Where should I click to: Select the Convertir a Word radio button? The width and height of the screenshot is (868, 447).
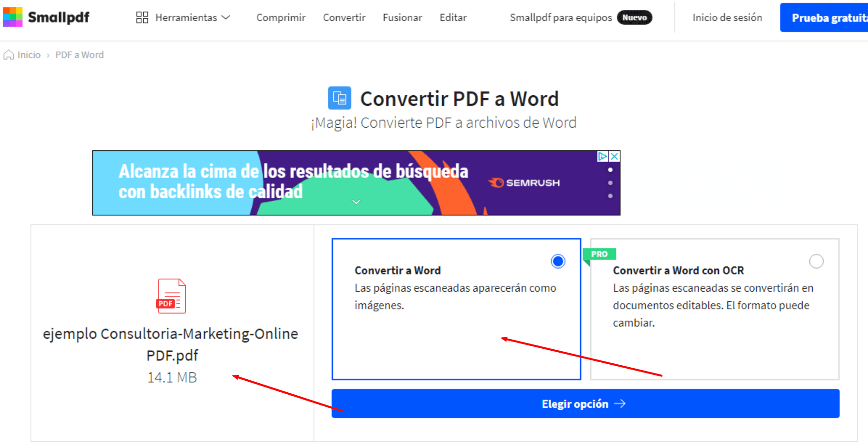point(557,261)
